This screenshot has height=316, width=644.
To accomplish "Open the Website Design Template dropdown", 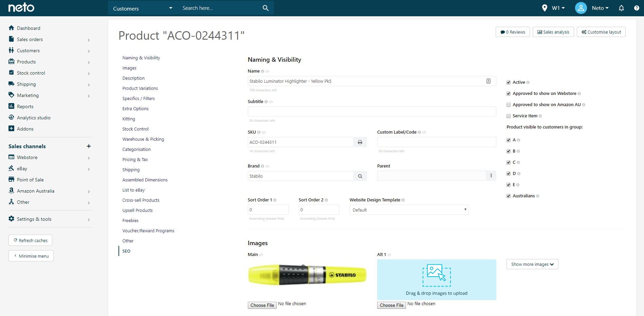I will pos(409,210).
